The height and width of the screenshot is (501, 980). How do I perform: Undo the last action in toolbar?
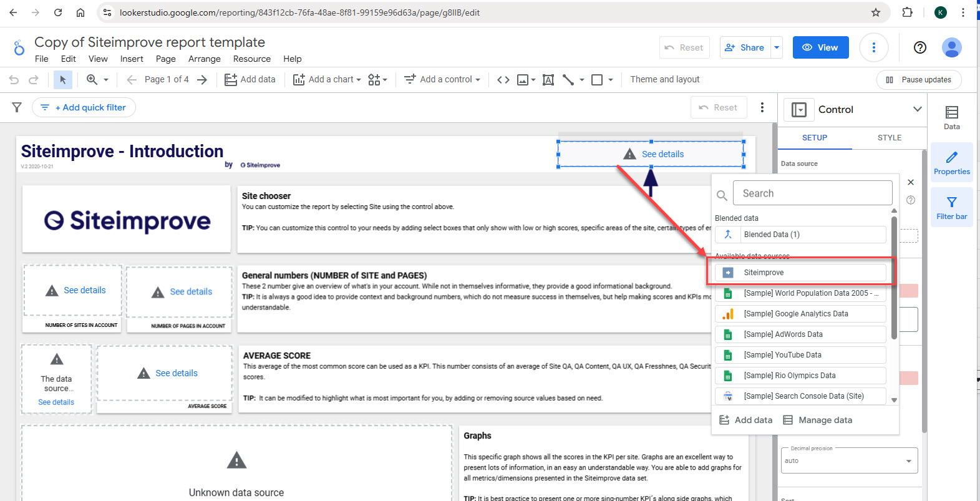point(14,80)
